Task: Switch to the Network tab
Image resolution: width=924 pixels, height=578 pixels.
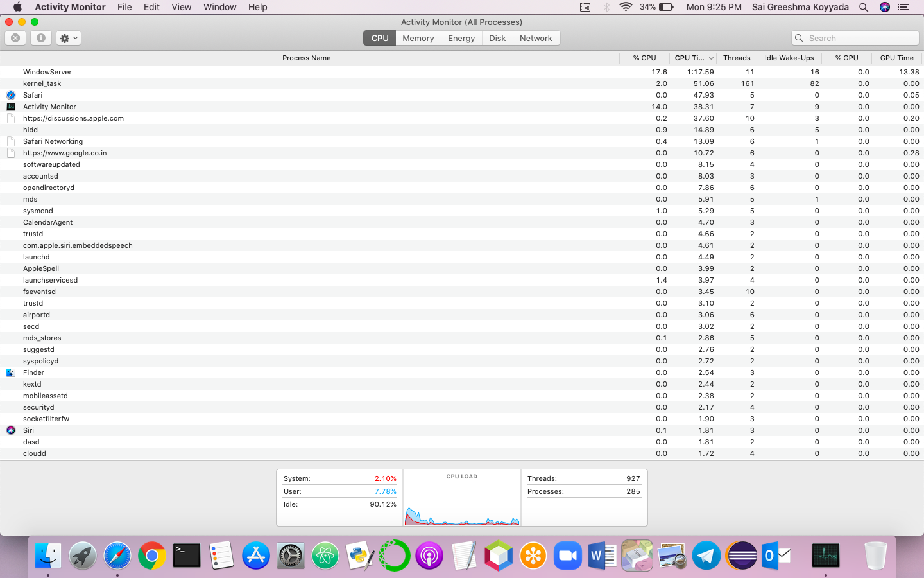Action: (x=536, y=37)
